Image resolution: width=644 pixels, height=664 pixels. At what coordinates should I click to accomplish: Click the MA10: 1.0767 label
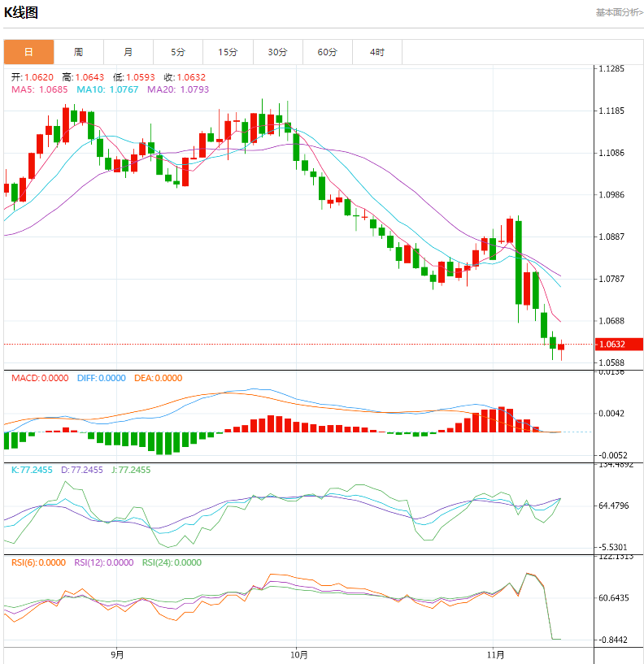[x=107, y=89]
